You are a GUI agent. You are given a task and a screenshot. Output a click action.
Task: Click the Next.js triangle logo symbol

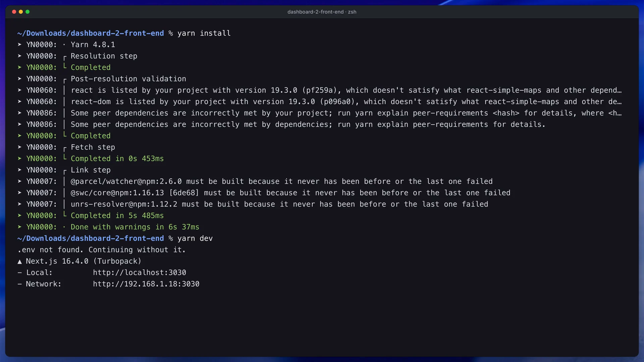[19, 261]
